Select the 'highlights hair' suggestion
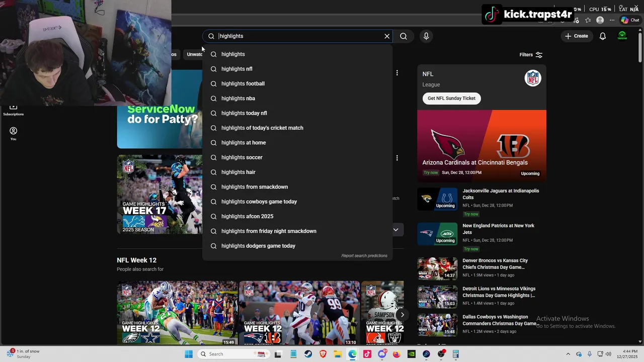644x362 pixels. [297, 172]
